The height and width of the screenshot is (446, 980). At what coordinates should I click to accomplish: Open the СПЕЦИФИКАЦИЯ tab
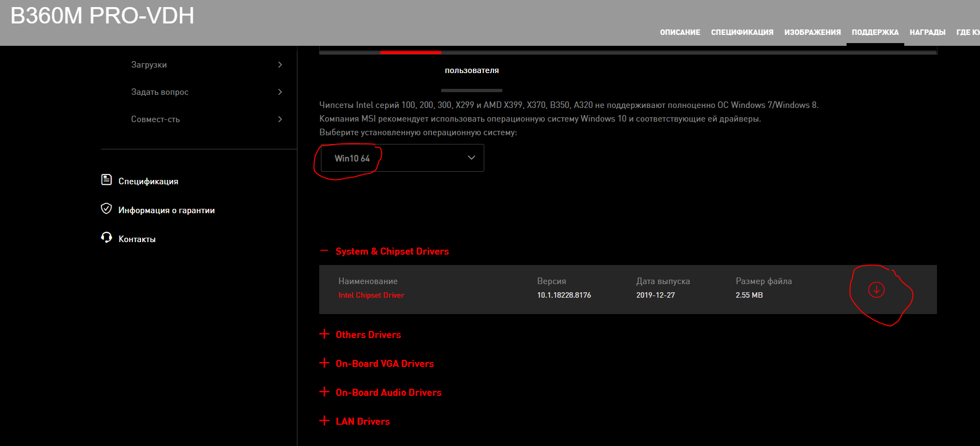[742, 32]
